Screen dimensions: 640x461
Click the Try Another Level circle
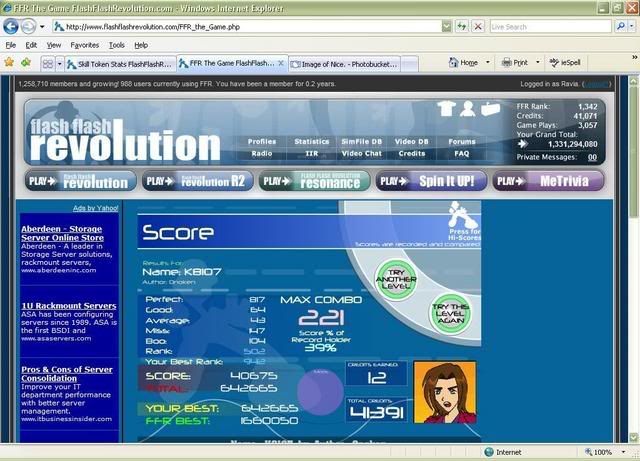[x=394, y=277]
